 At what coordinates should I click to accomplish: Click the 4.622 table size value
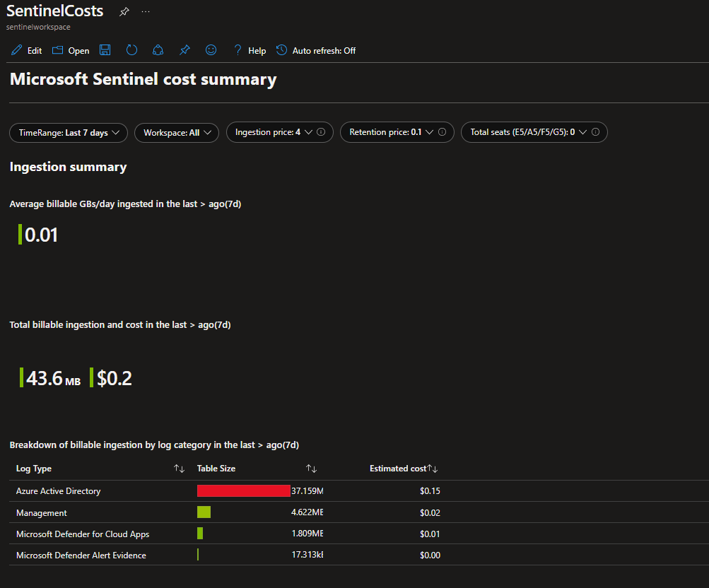click(307, 512)
